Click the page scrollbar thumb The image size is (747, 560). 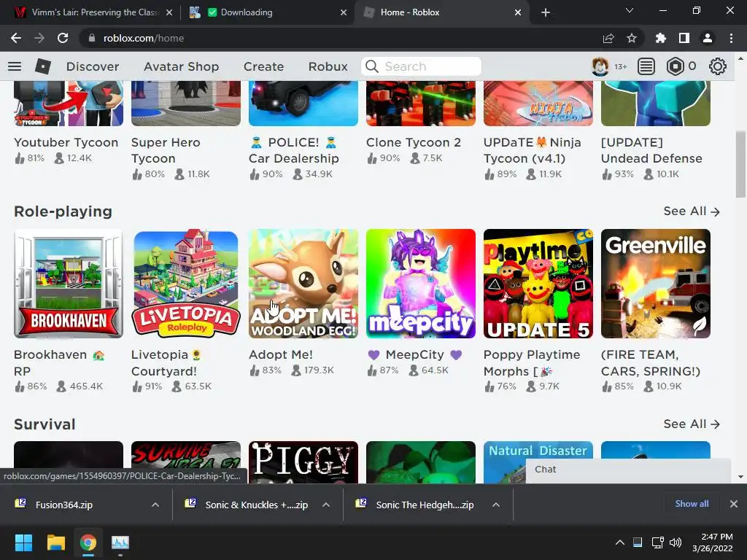coord(740,164)
